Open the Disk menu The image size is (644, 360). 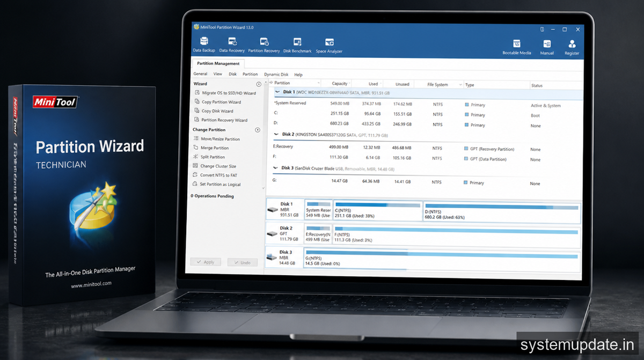pyautogui.click(x=232, y=74)
